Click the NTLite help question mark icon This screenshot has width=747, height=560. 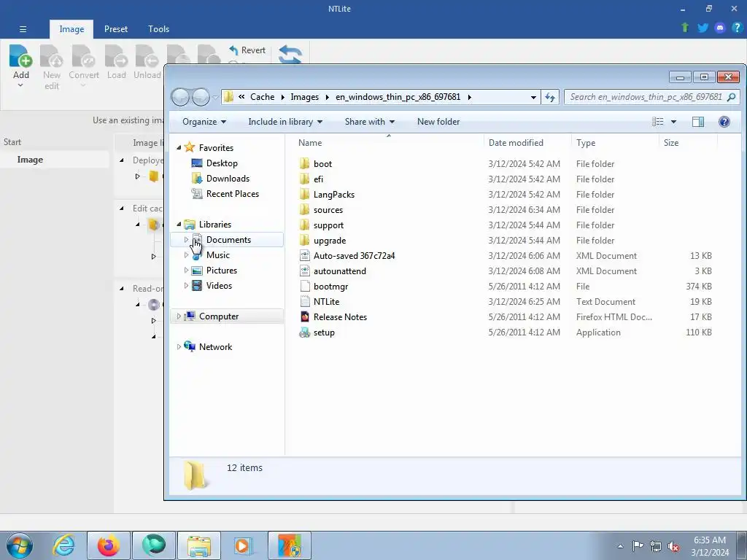click(737, 28)
